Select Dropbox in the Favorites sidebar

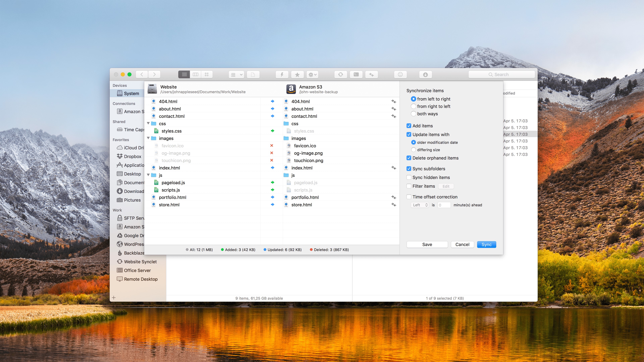tap(132, 156)
